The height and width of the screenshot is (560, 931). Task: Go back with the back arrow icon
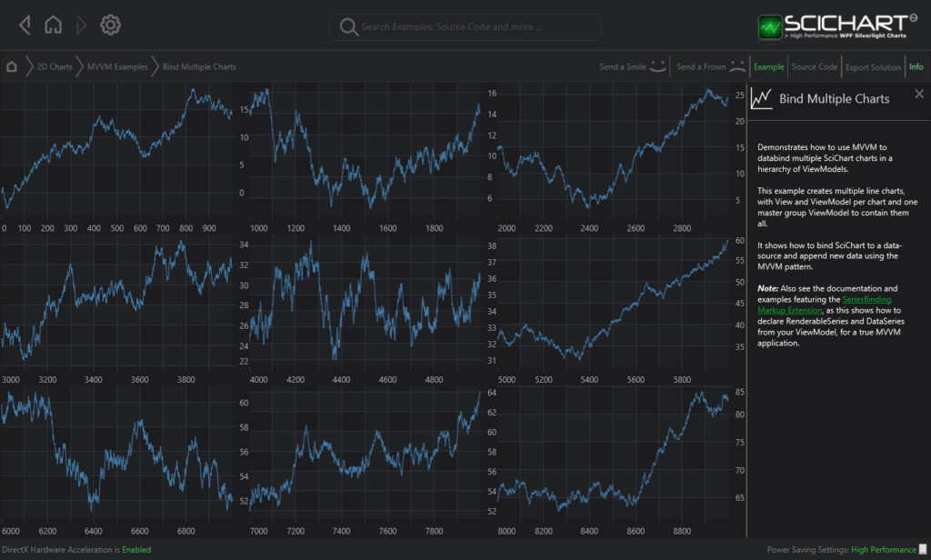pos(25,25)
